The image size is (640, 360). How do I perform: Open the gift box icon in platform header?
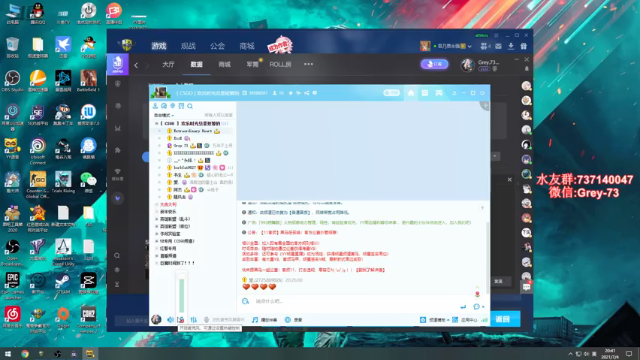point(524,47)
